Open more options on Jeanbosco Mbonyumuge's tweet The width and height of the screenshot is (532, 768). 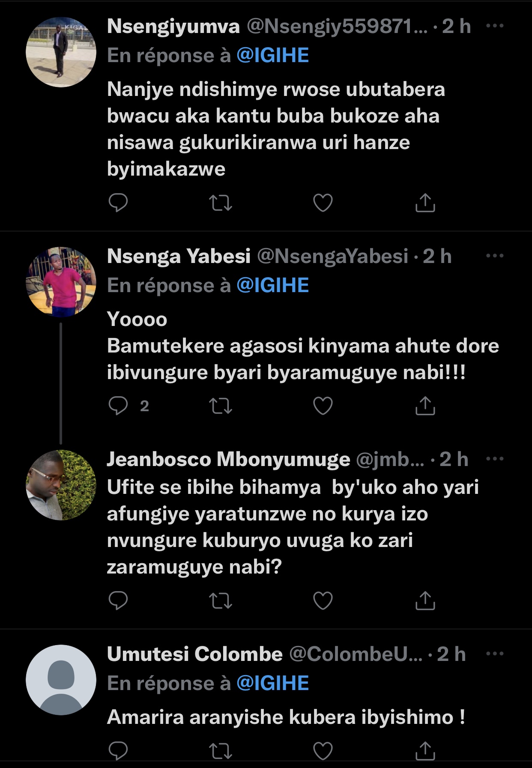click(x=495, y=459)
